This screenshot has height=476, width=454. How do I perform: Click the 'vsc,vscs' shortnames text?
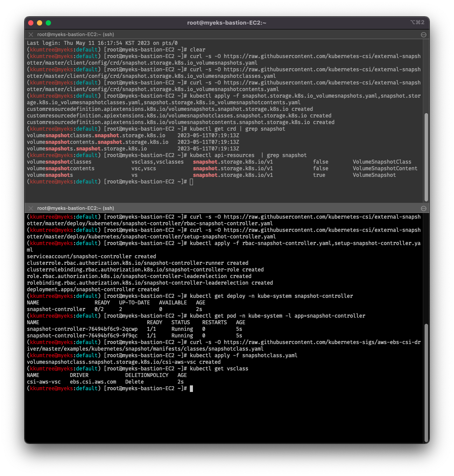click(x=143, y=168)
